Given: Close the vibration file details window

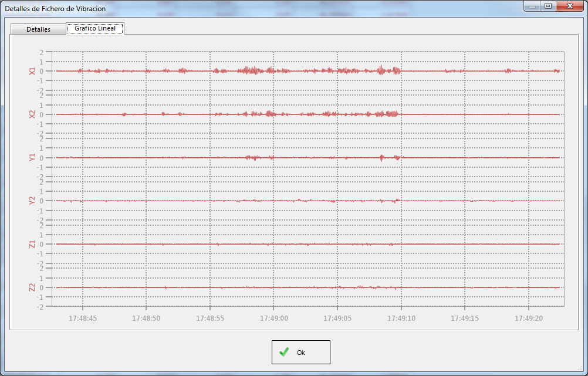Looking at the screenshot, I should [568, 6].
